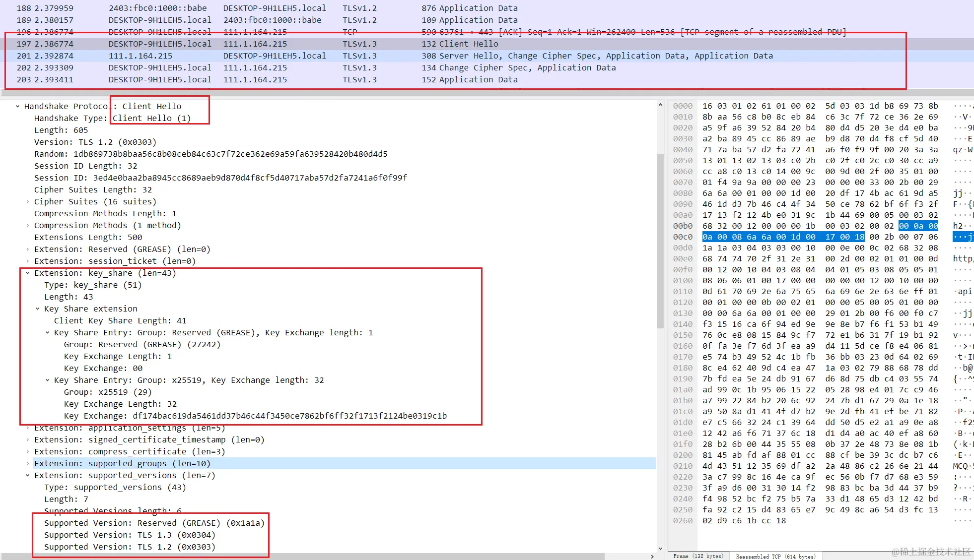The width and height of the screenshot is (974, 560).
Task: Click the details pane scroll-down arrow
Action: (660, 548)
